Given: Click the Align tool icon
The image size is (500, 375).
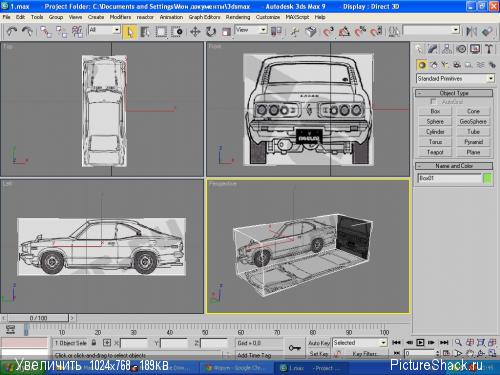Looking at the screenshot, I should [x=487, y=32].
